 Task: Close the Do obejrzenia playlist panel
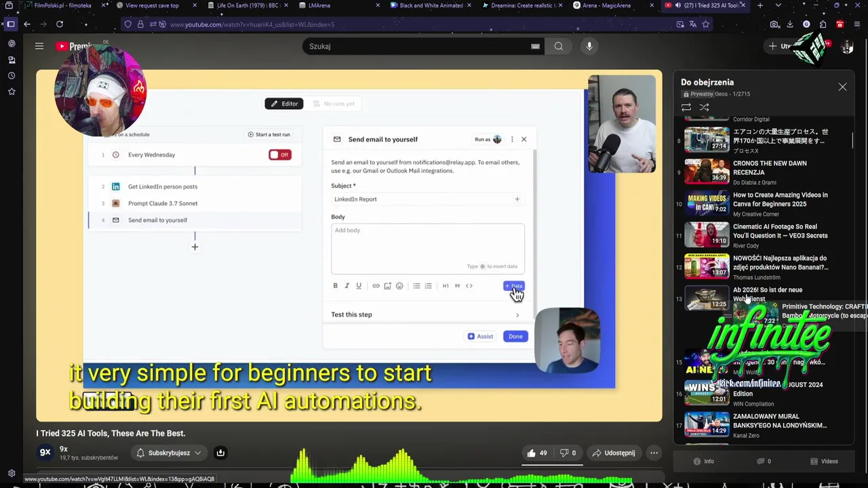point(842,87)
